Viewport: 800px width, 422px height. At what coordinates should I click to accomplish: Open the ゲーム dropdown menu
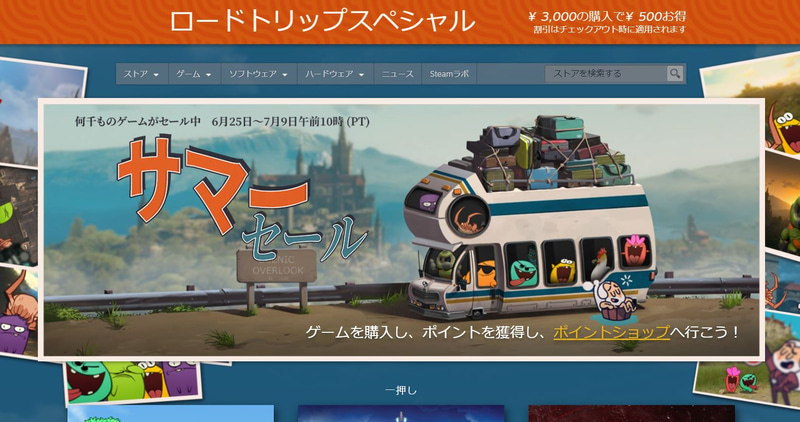point(194,74)
